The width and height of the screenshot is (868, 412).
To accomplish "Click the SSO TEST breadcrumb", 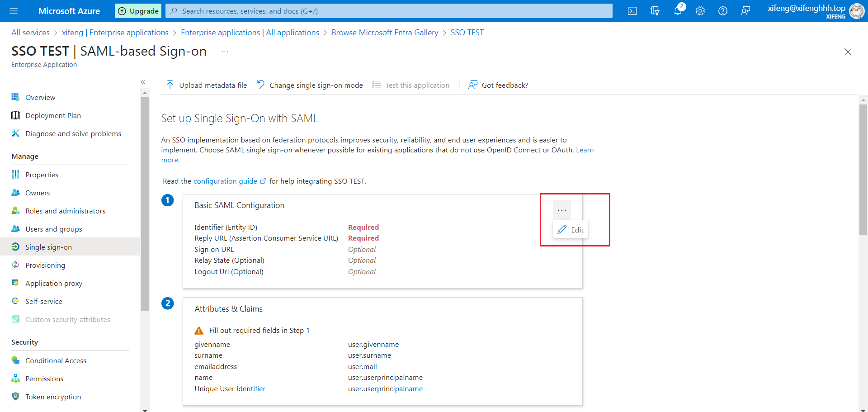I will [467, 33].
